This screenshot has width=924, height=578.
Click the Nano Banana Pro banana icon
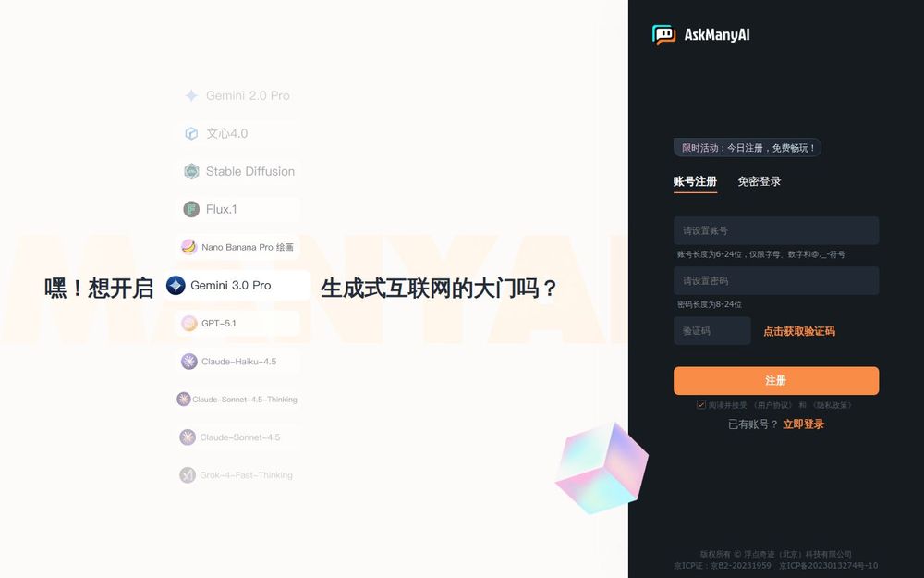[188, 247]
